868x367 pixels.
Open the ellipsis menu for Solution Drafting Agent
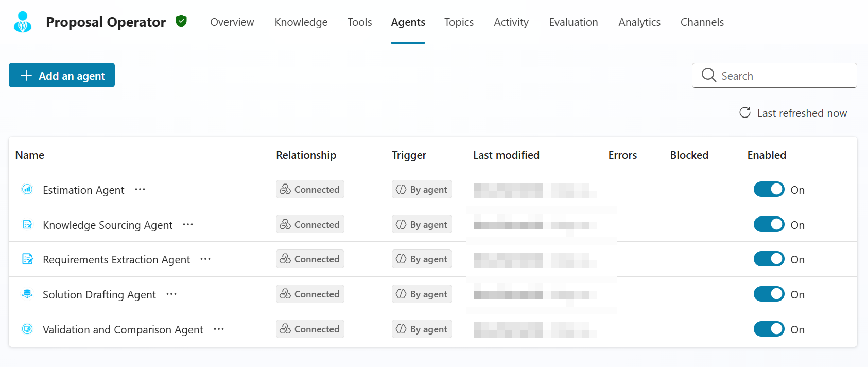click(x=171, y=294)
